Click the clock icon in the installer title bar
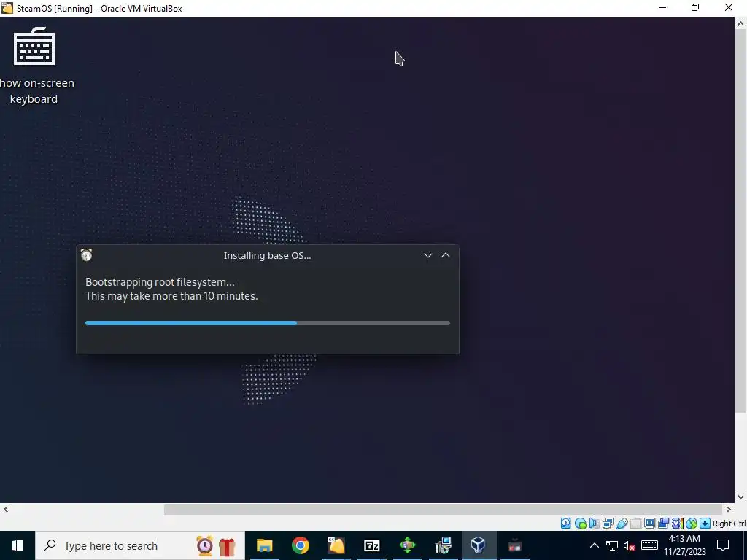This screenshot has width=747, height=560. point(86,254)
